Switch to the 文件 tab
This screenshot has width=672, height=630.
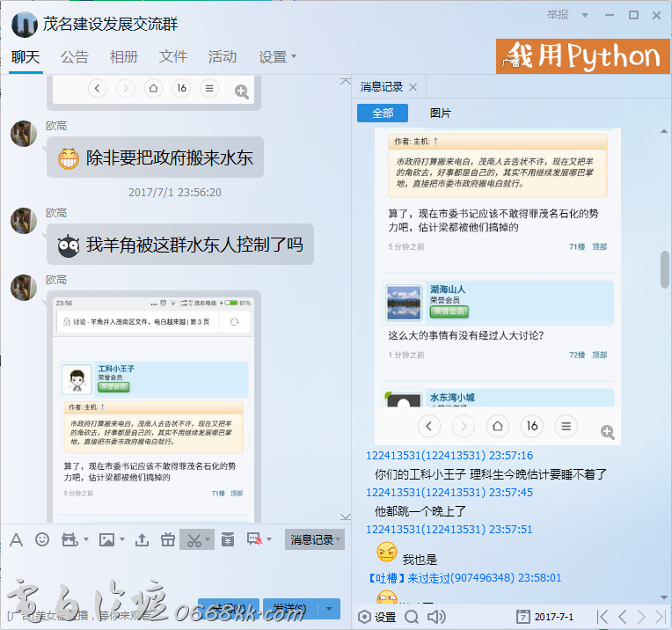173,56
